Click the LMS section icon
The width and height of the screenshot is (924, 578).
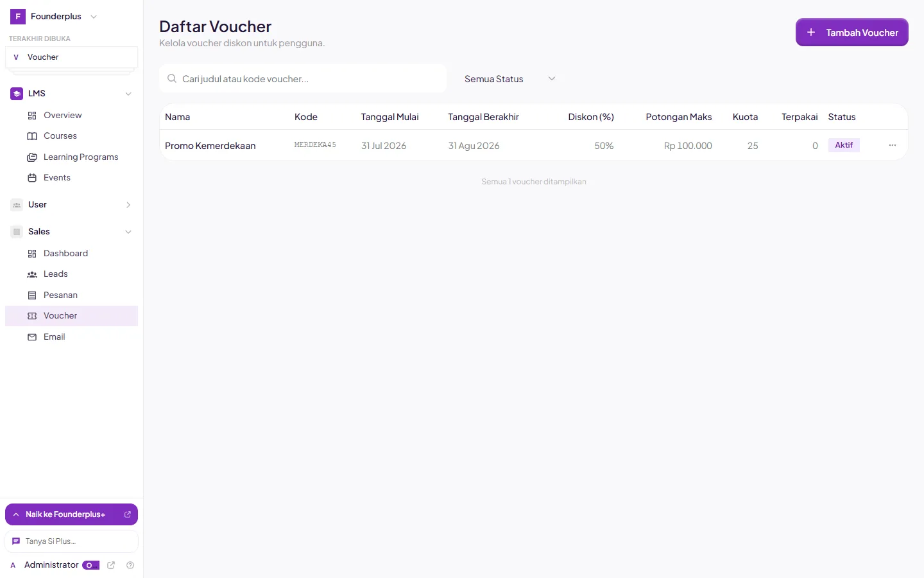(17, 94)
